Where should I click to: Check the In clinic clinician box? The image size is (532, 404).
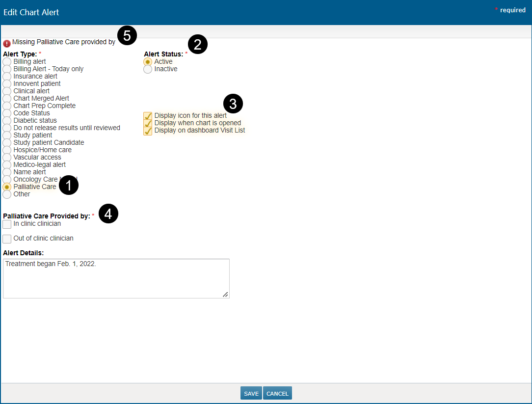[x=7, y=224]
